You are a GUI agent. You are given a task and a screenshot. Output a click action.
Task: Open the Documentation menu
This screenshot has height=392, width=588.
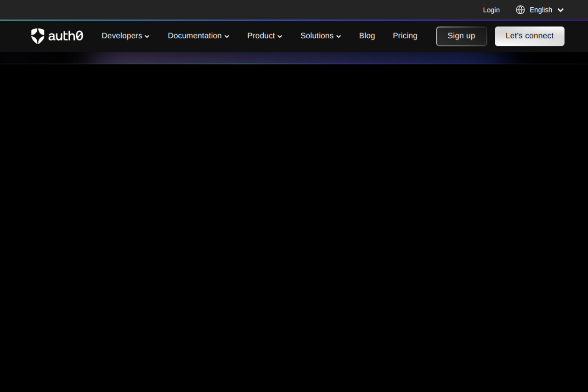(194, 36)
